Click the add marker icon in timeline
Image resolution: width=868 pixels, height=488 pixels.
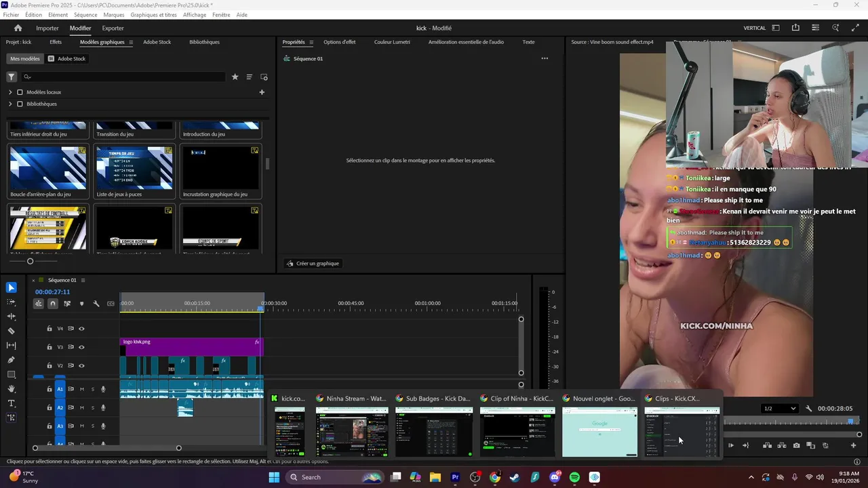pyautogui.click(x=81, y=304)
